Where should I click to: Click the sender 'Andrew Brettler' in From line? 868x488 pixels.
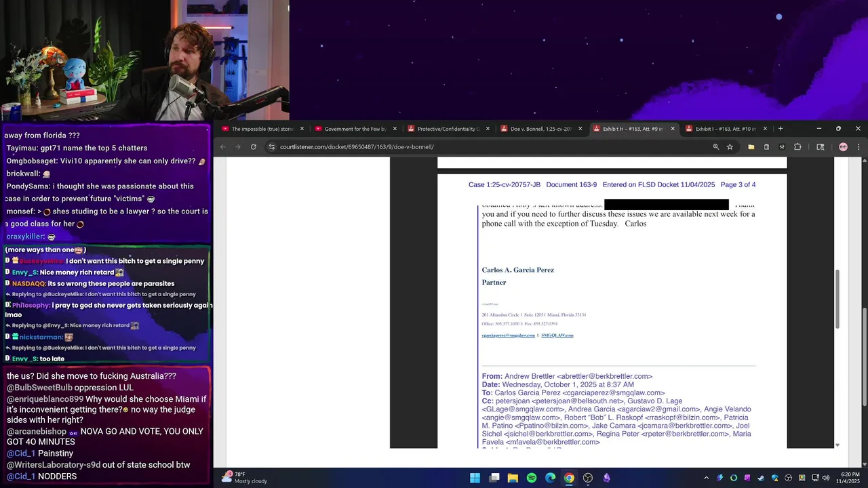pos(529,376)
